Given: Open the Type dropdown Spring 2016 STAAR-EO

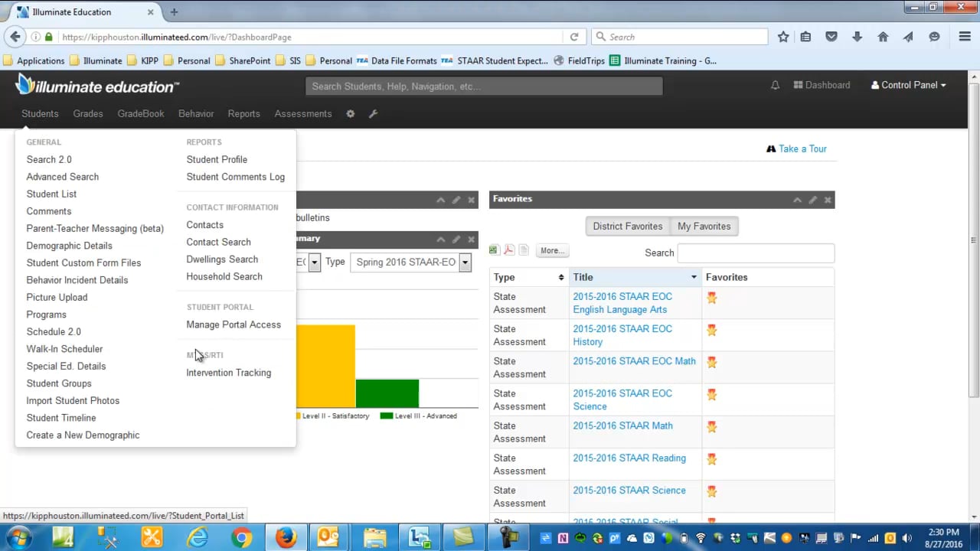Looking at the screenshot, I should tap(410, 262).
